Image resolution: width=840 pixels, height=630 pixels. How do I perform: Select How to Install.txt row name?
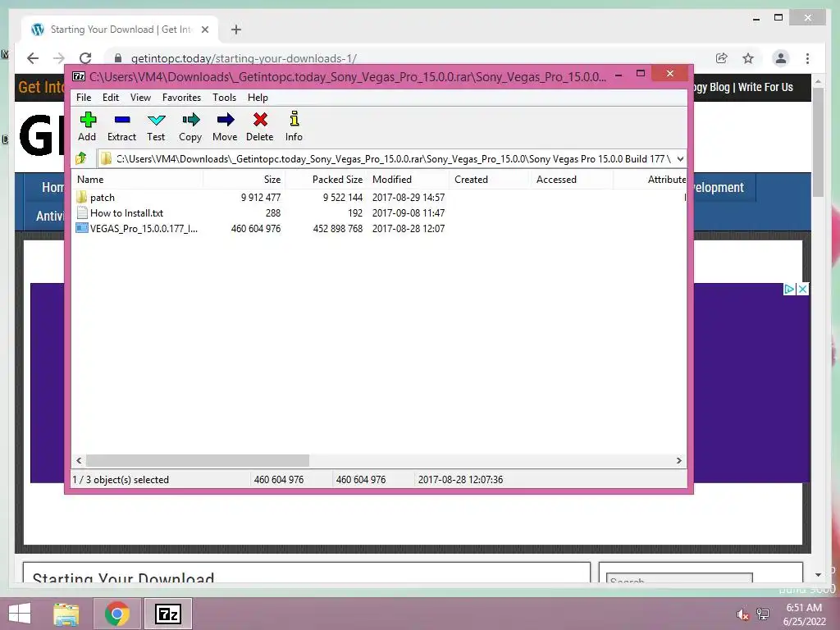click(126, 212)
